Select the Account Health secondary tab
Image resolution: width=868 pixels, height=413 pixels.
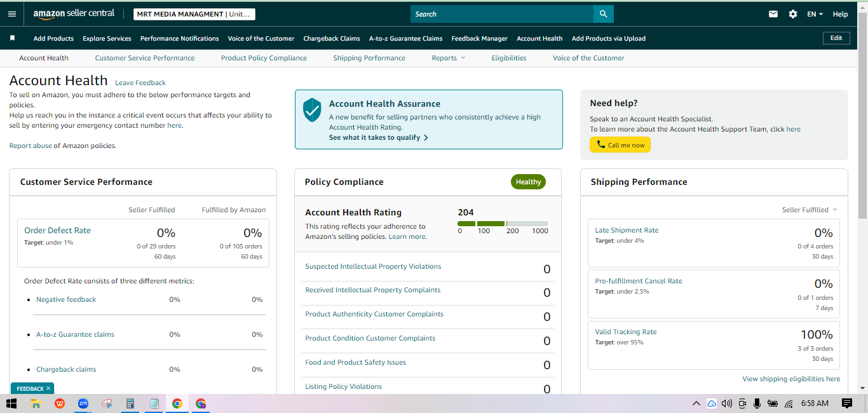44,58
